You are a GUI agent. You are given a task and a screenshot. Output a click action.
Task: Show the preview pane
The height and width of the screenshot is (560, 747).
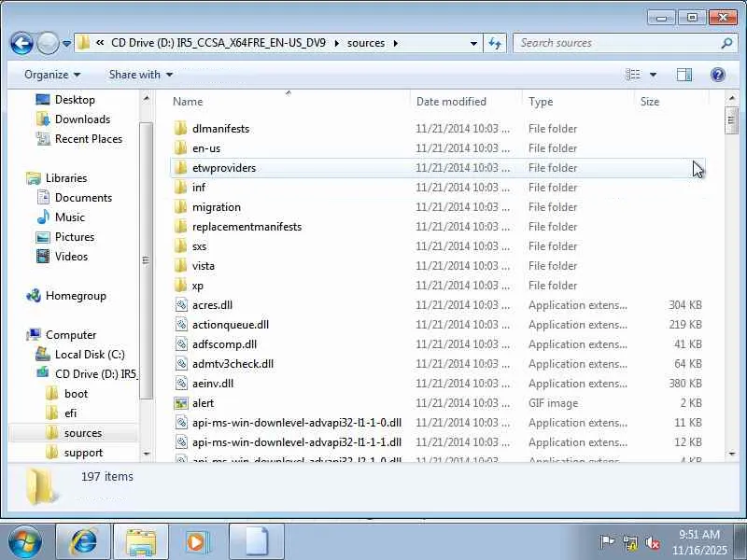coord(684,75)
